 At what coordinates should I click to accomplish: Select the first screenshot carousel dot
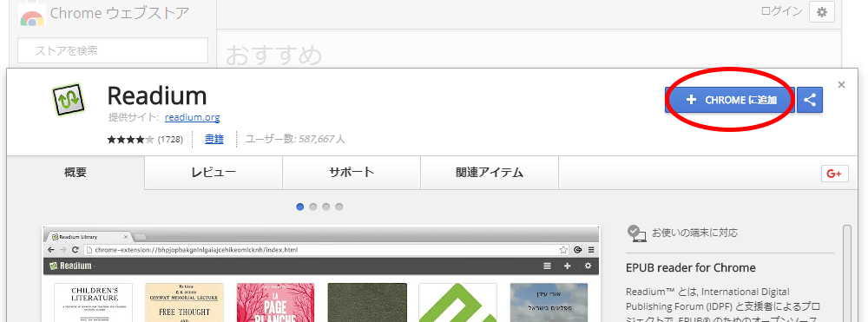[300, 207]
